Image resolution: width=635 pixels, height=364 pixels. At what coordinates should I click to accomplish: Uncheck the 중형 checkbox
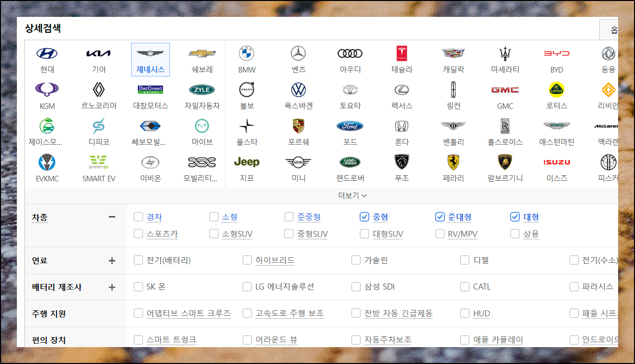[x=364, y=217]
